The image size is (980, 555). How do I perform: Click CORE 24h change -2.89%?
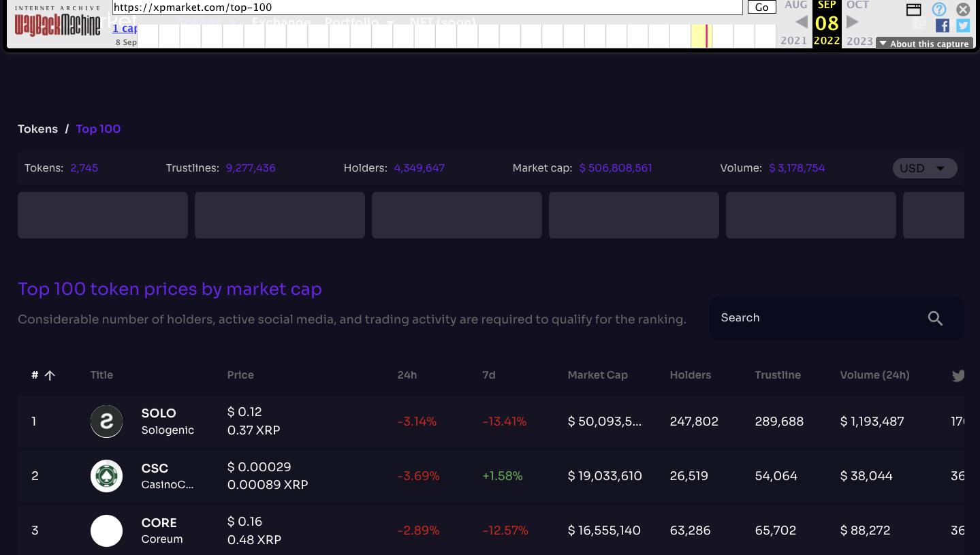(419, 530)
